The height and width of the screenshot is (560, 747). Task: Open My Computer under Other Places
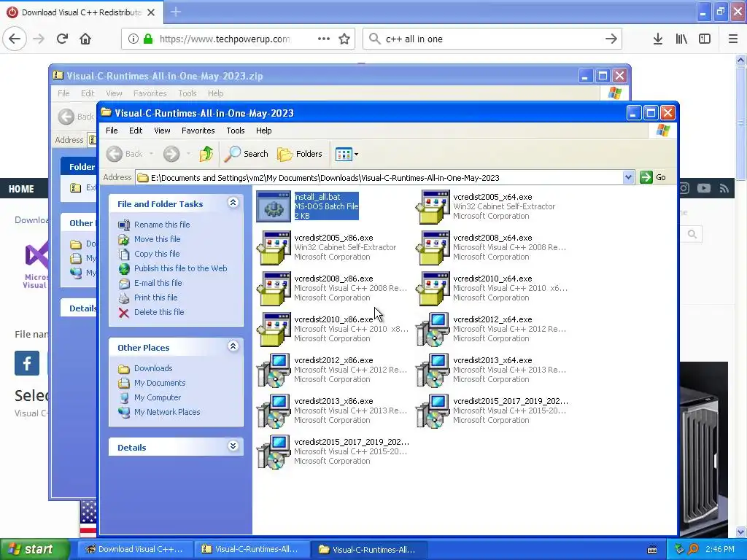158,397
